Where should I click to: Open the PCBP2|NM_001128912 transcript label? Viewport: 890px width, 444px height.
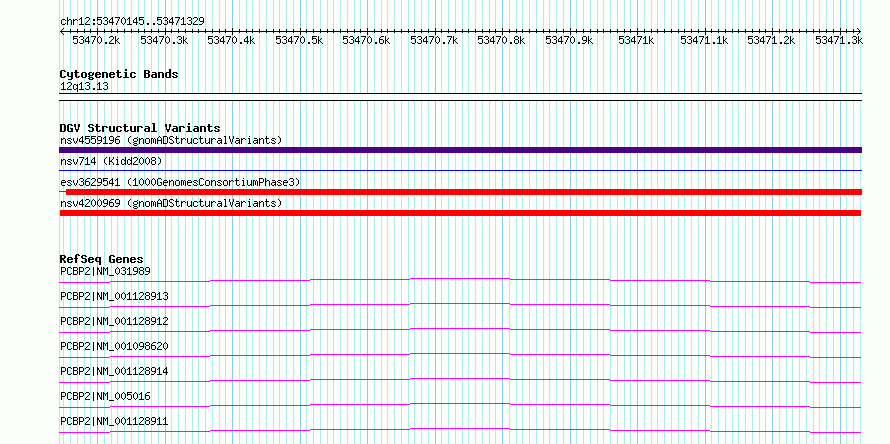coord(114,321)
